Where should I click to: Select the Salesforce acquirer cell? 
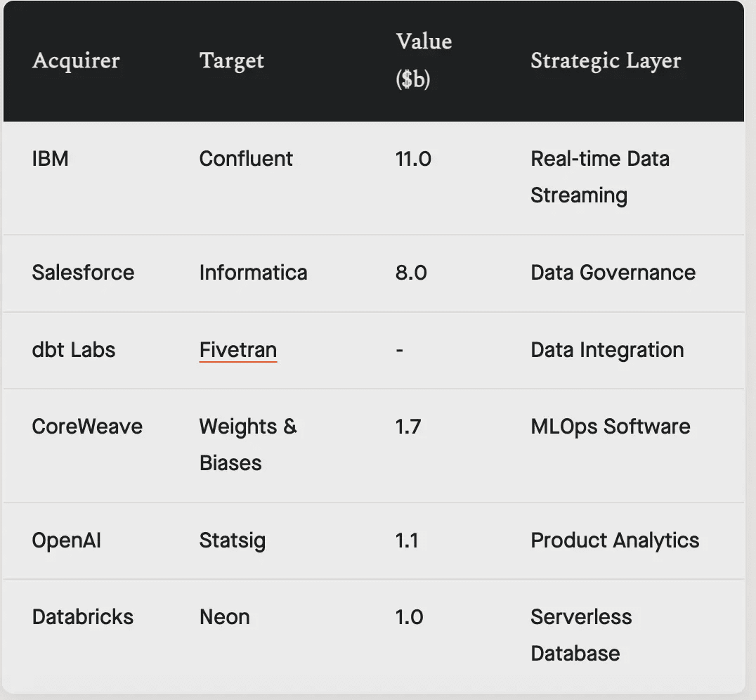(x=83, y=273)
